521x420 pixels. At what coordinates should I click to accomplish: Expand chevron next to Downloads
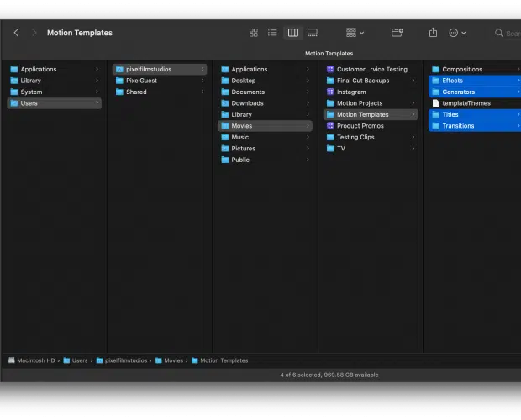click(x=308, y=103)
